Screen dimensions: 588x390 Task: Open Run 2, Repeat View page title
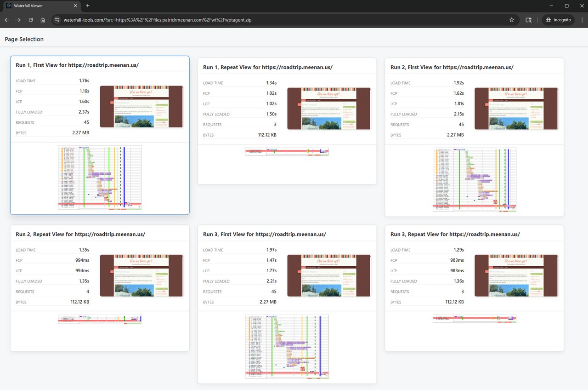pyautogui.click(x=80, y=234)
